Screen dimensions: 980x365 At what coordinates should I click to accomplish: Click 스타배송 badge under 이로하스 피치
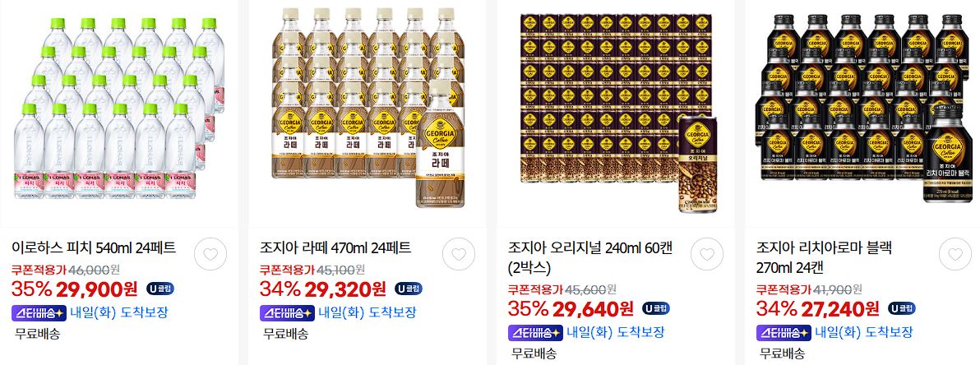point(39,312)
